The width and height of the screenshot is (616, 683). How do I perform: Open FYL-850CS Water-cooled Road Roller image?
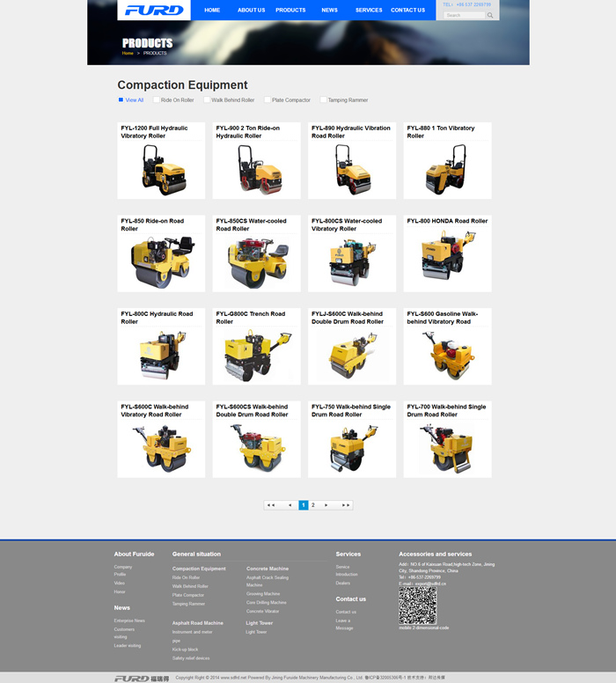pyautogui.click(x=257, y=262)
